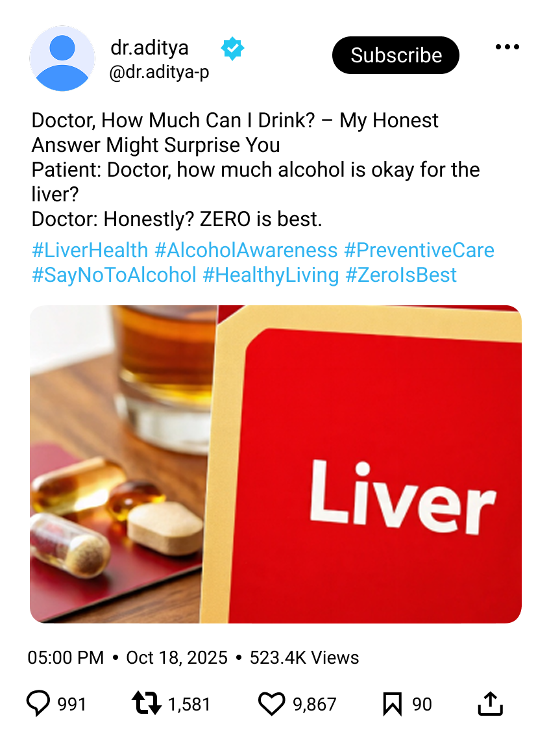The image size is (549, 756).
Task: Click the #ZeroIsBest hashtag
Action: [x=401, y=275]
